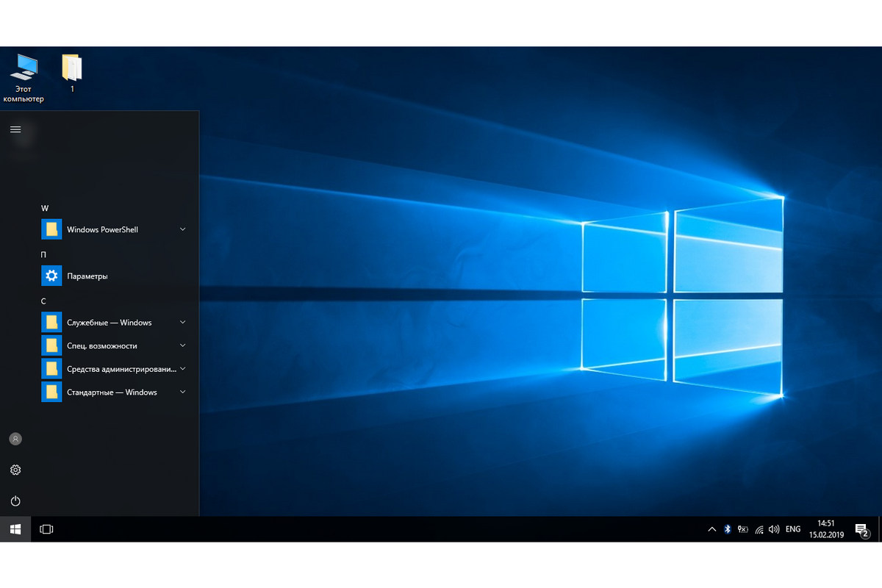
Task: Open Task View on the taskbar
Action: coord(46,529)
